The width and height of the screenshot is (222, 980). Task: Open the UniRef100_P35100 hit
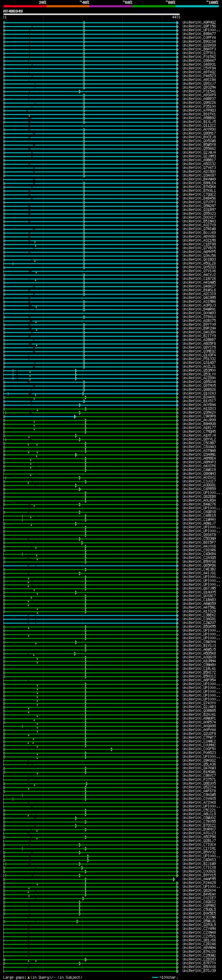pyautogui.click(x=199, y=106)
